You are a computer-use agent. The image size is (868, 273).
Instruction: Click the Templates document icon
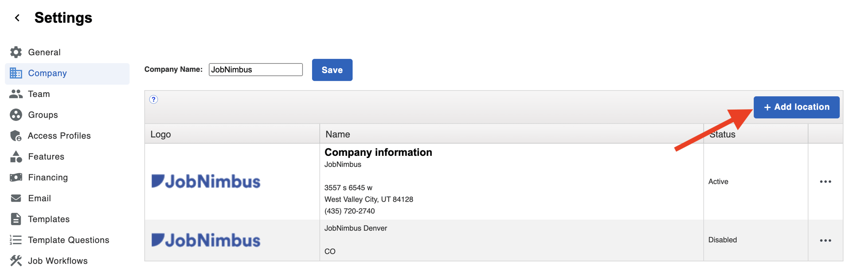[x=16, y=219]
